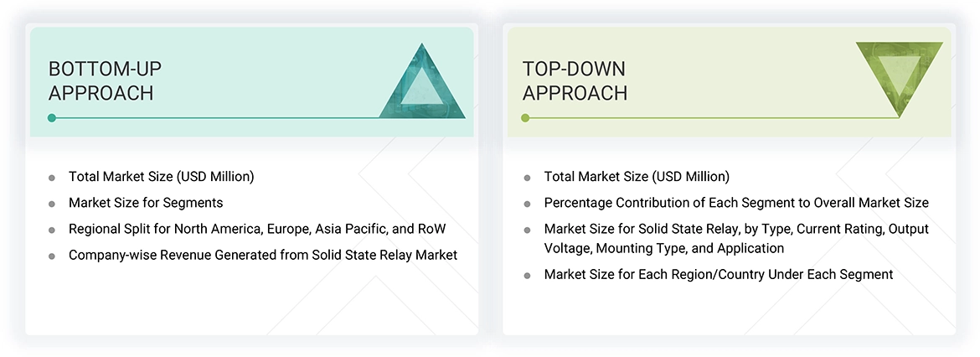Click Total Market Size in Top-Down list
The width and height of the screenshot is (980, 357).
pyautogui.click(x=637, y=177)
